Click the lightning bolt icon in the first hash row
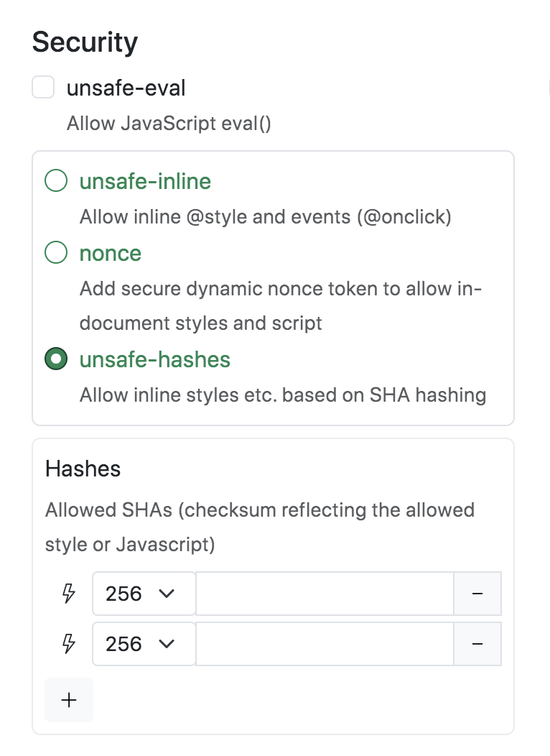This screenshot has height=756, width=550. [69, 594]
